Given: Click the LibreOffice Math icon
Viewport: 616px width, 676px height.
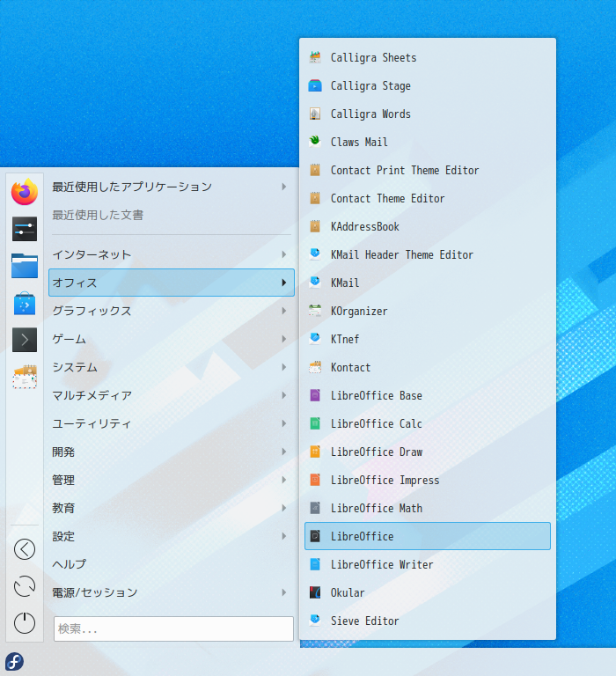Looking at the screenshot, I should (315, 508).
